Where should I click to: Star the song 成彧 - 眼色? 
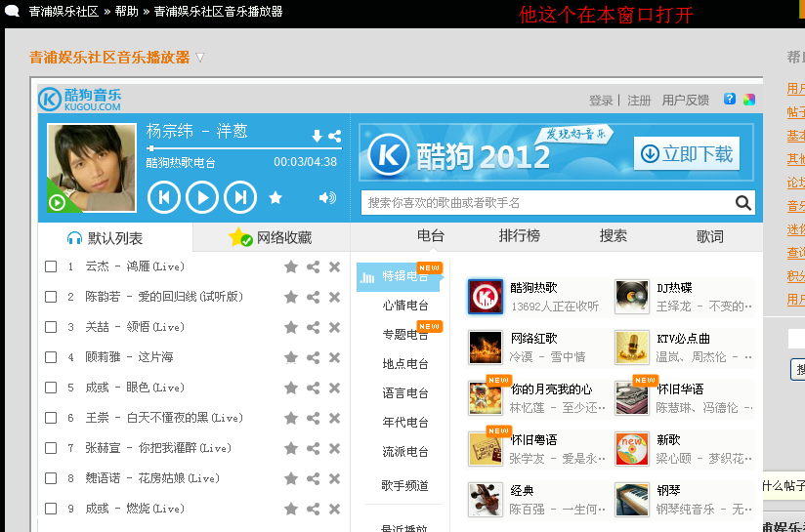pos(291,388)
